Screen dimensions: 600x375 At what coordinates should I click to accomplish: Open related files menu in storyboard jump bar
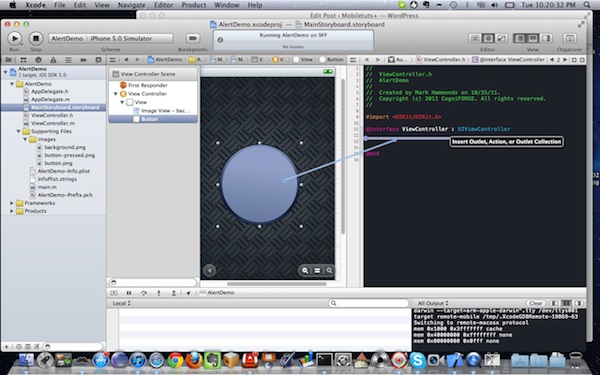coord(112,60)
